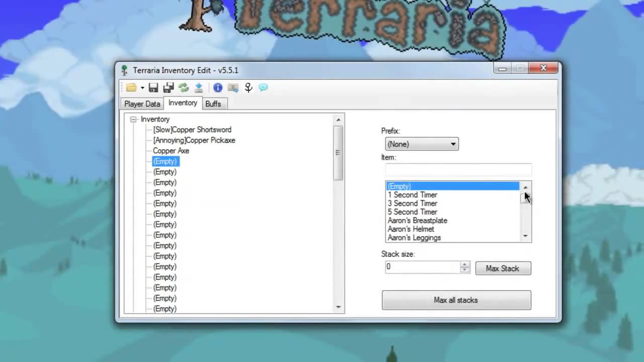This screenshot has width=644, height=362.
Task: Click the black anchor-shaped toolbar icon
Action: (248, 88)
